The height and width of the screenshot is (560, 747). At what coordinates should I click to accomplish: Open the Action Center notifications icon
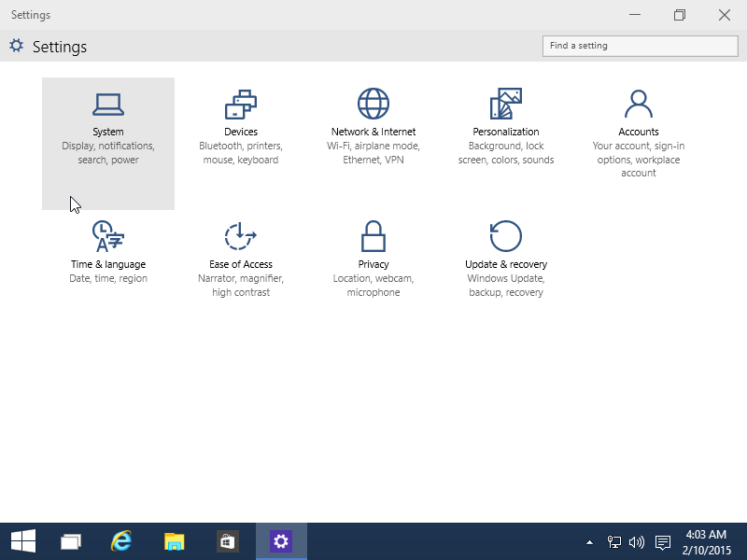click(x=662, y=541)
